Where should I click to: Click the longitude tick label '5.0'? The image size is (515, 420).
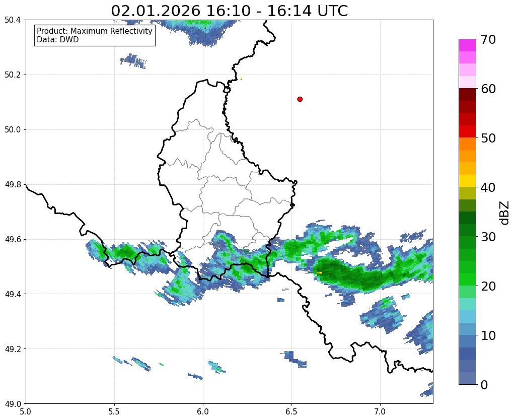[x=26, y=412]
